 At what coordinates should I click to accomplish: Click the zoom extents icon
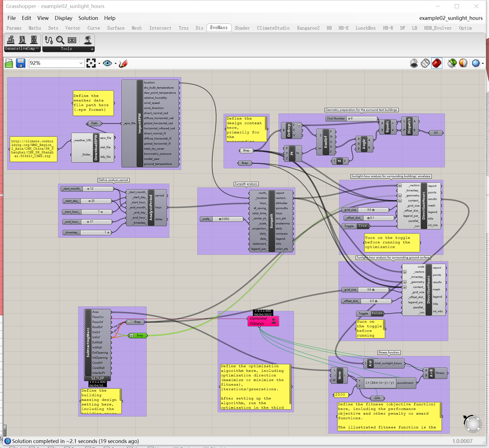tap(91, 63)
